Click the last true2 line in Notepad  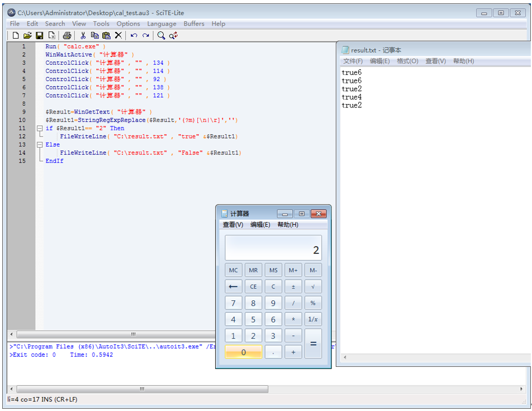pos(351,105)
